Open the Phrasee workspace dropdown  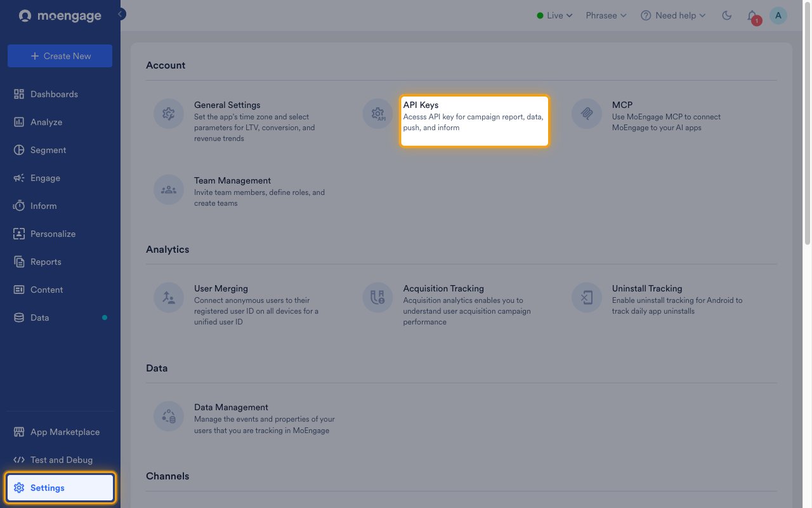(x=606, y=15)
